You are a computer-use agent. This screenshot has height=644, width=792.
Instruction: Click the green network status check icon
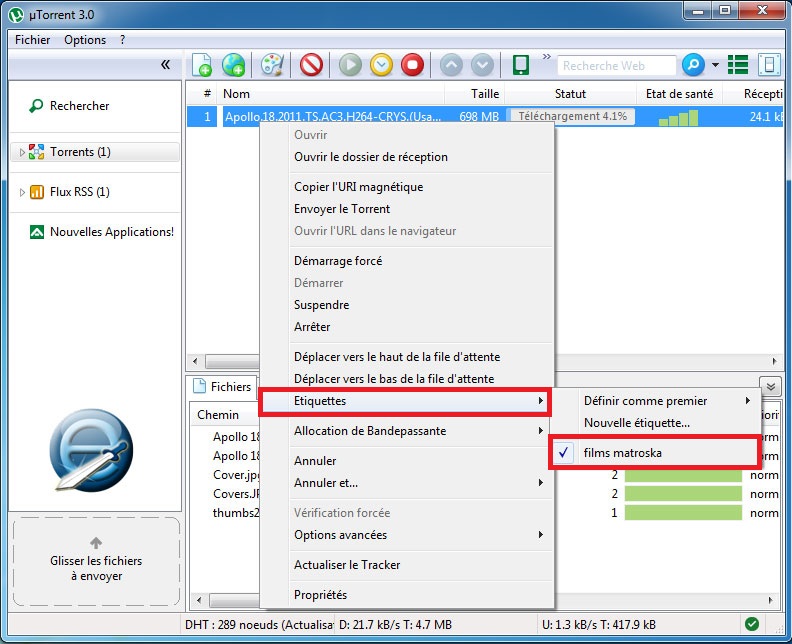[752, 624]
